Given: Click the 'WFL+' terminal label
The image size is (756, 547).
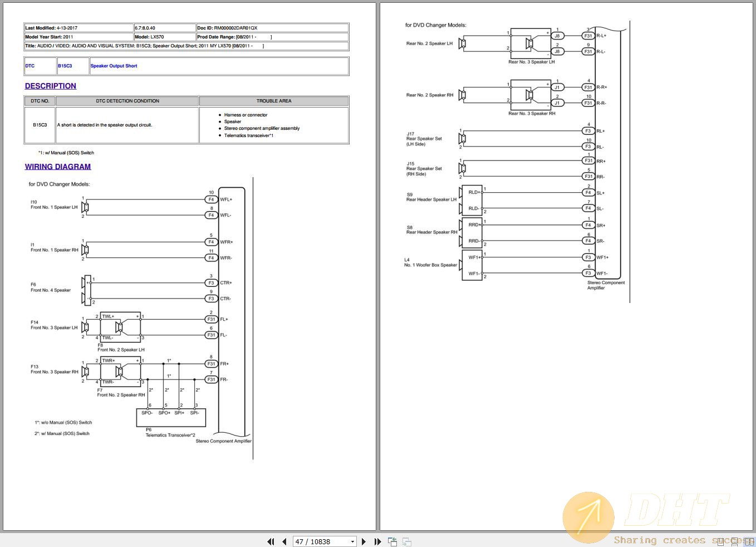Looking at the screenshot, I should pyautogui.click(x=226, y=199).
